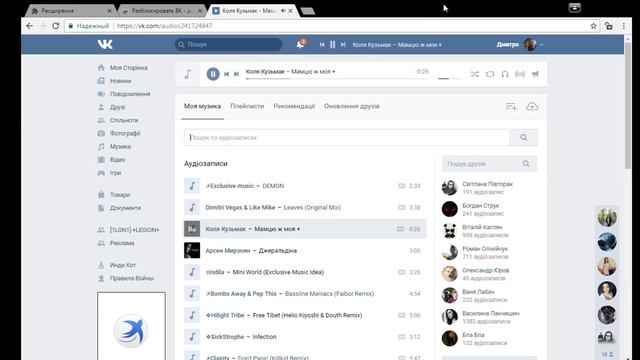Toggle shuffle playback
Screen dimensions: 640x360
pyautogui.click(x=475, y=74)
